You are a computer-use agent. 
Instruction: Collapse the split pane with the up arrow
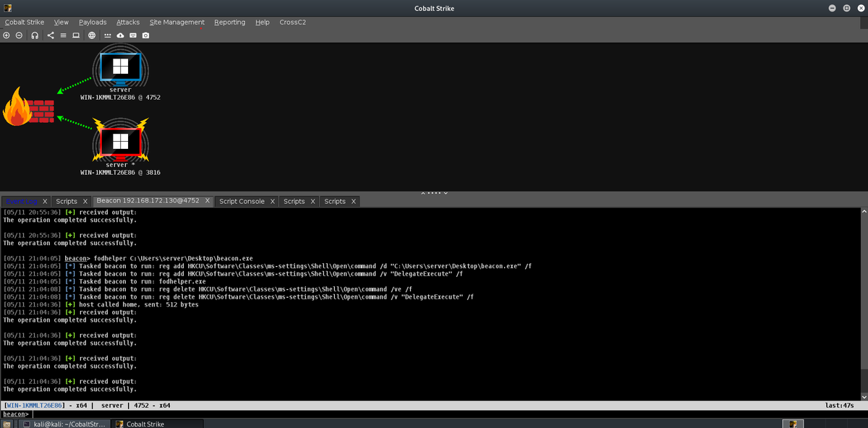pyautogui.click(x=425, y=192)
